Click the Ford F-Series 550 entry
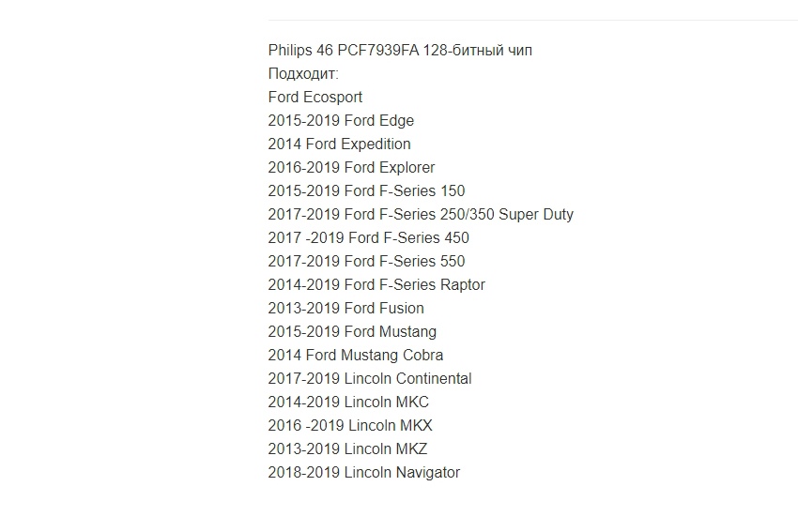The image size is (798, 532). pyautogui.click(x=366, y=261)
